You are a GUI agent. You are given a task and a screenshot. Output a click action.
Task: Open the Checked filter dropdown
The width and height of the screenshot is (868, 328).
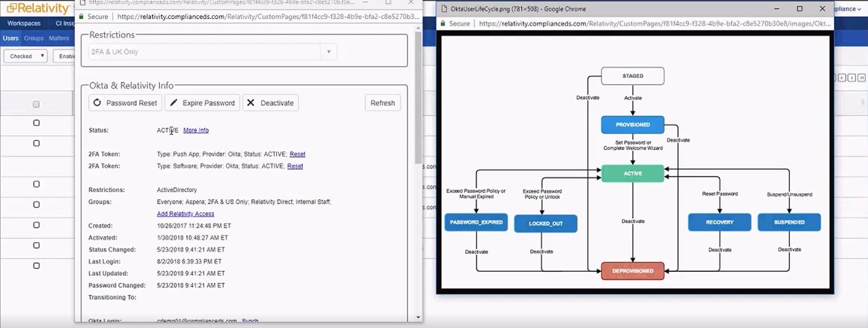pos(25,56)
